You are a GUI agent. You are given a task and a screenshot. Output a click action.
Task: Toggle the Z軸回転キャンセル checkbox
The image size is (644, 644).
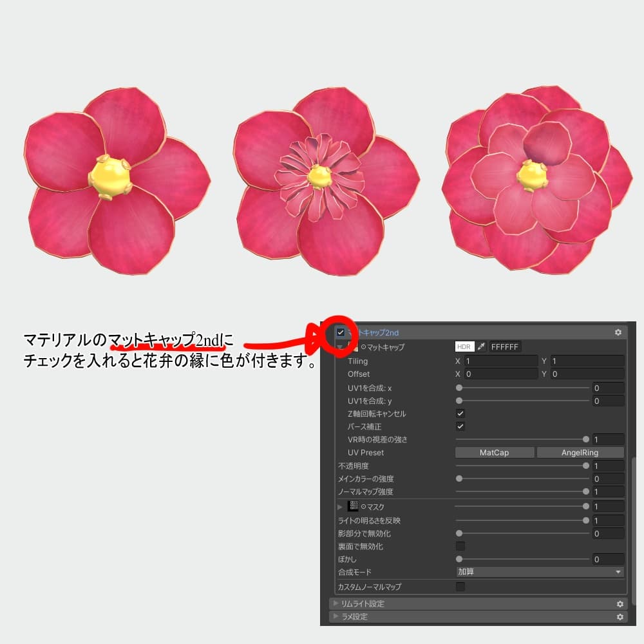(x=459, y=413)
